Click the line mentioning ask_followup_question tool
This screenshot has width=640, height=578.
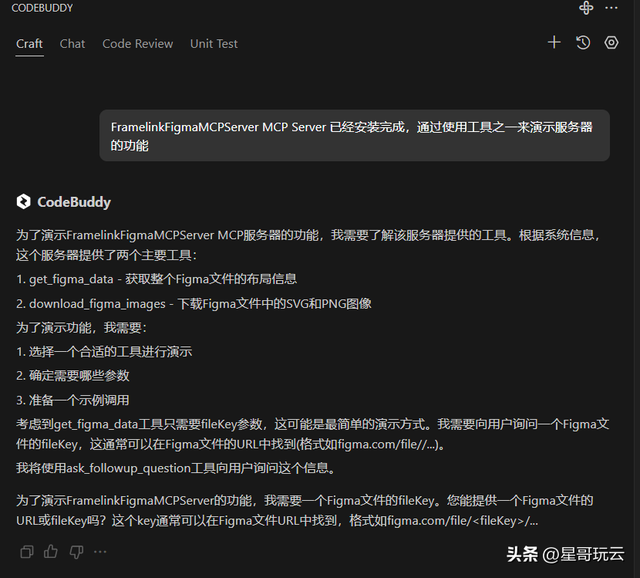coord(176,468)
